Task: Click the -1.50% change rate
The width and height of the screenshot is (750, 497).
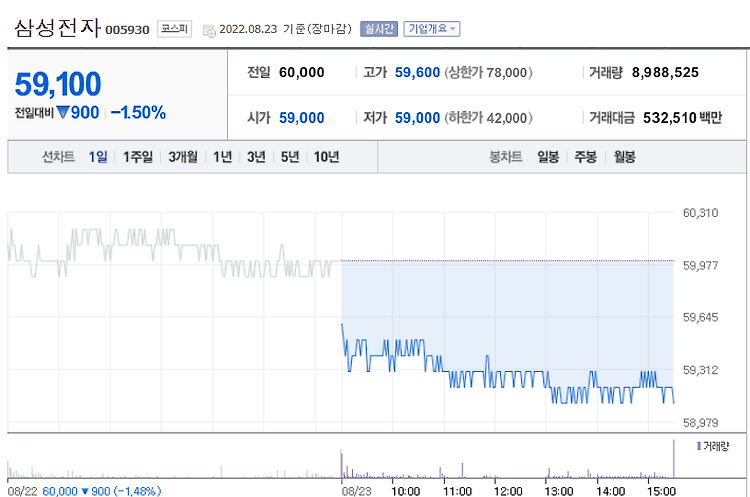Action: coord(138,112)
